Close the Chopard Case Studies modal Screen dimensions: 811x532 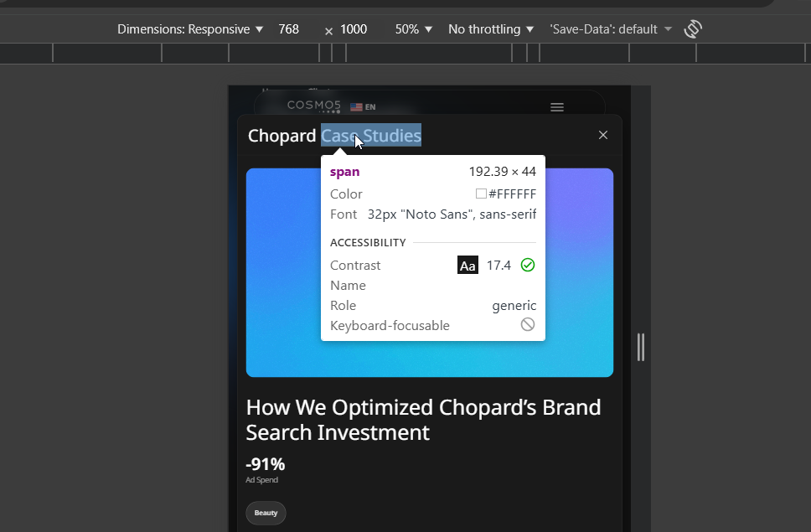pos(603,135)
